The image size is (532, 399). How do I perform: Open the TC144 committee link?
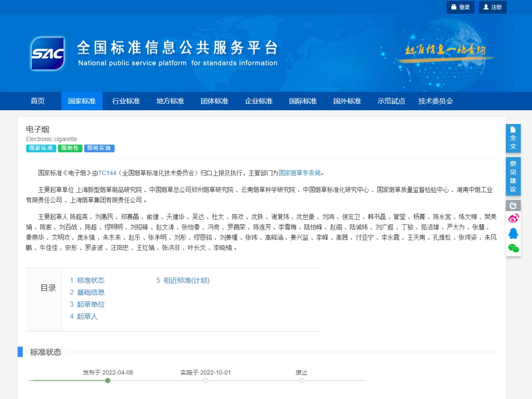107,173
